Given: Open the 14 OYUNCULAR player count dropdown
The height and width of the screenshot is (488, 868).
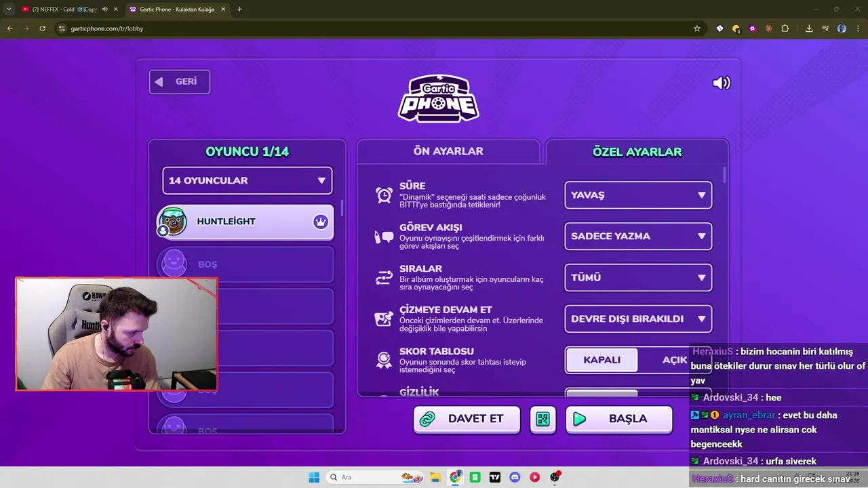Looking at the screenshot, I should (248, 181).
